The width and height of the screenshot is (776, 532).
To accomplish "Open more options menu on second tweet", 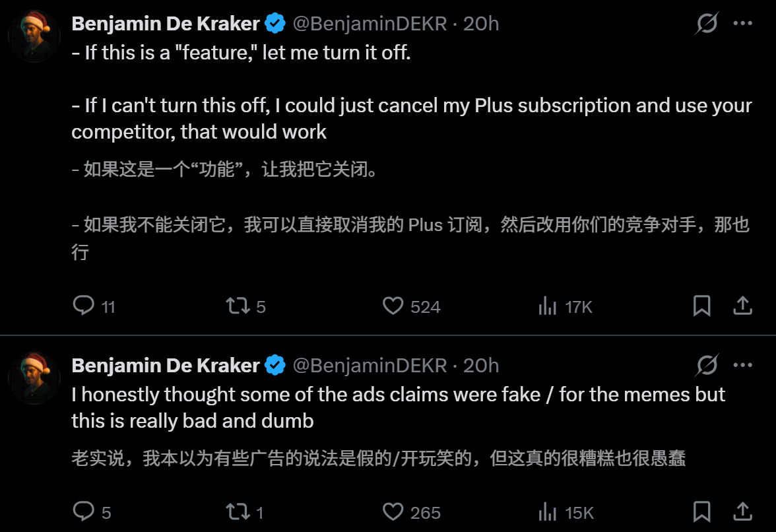I will (x=742, y=365).
